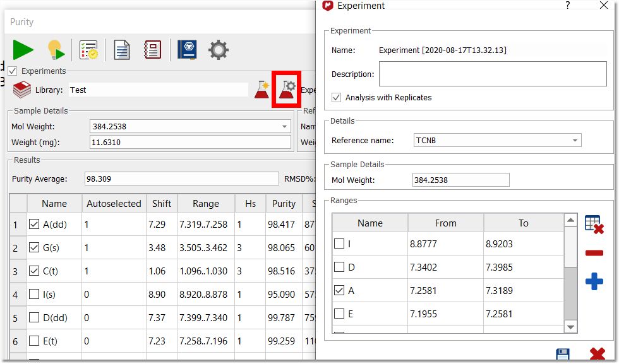Uncheck the G(s) row checkbox
619x364 pixels.
click(34, 247)
